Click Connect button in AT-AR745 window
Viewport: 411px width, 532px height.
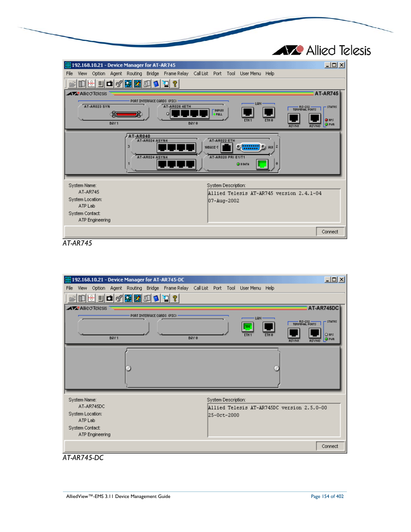330,232
